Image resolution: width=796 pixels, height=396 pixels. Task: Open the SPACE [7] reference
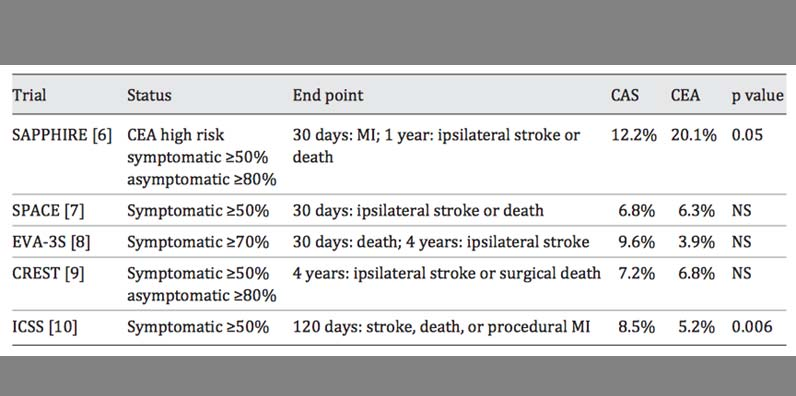[49, 210]
